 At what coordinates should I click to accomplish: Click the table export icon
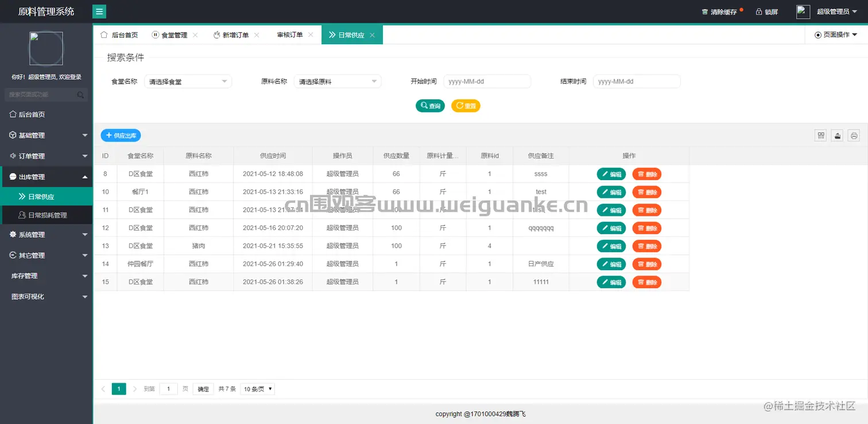coord(838,135)
